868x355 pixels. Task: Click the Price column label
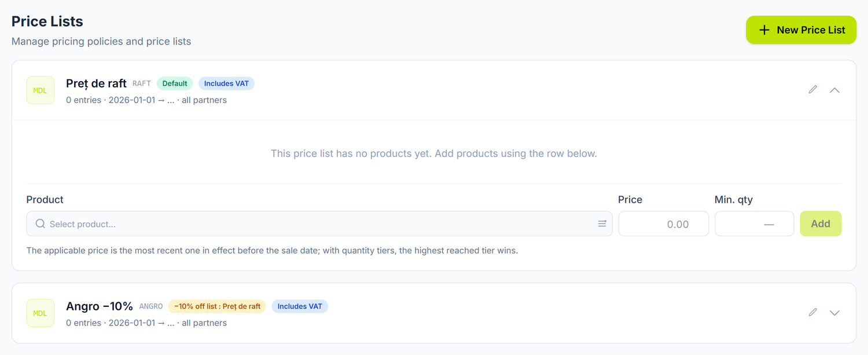[630, 200]
